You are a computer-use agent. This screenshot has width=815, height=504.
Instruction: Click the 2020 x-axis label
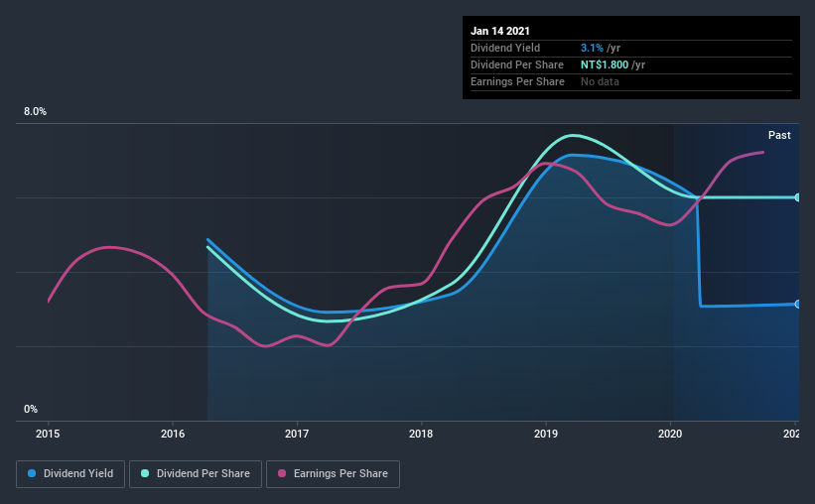click(670, 434)
